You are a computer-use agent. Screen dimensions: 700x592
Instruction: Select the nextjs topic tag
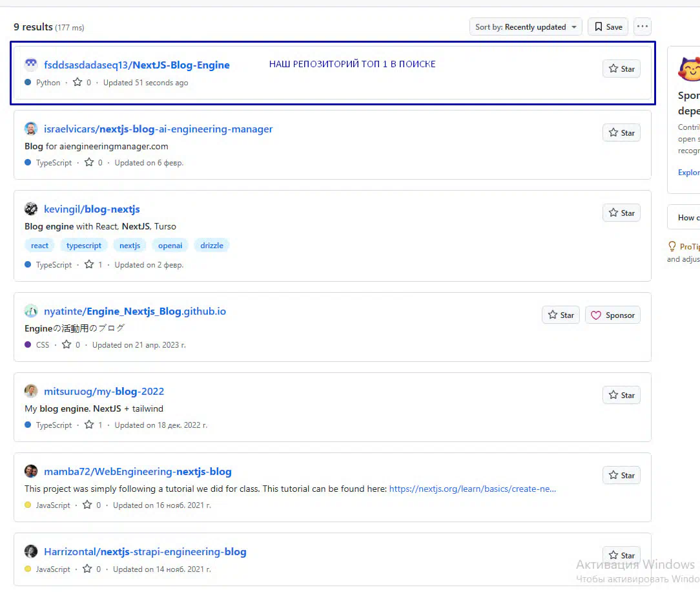coord(130,246)
